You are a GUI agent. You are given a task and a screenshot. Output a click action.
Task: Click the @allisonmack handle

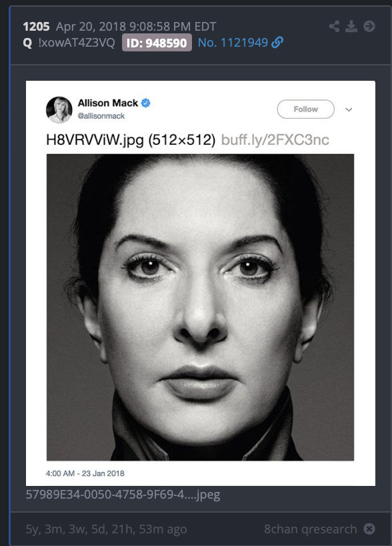101,116
